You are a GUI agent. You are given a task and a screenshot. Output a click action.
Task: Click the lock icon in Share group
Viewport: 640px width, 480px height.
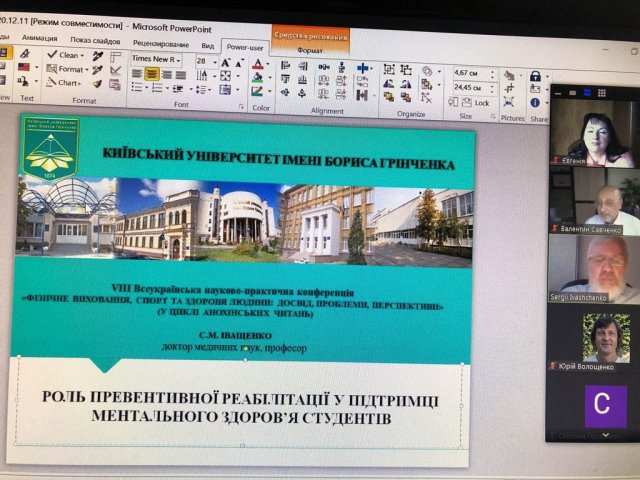535,76
